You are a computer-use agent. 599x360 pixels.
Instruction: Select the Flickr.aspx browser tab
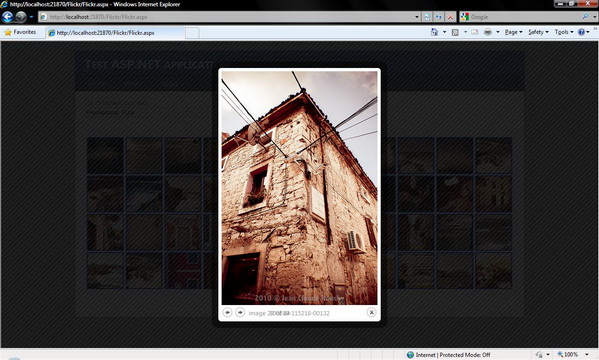pos(115,33)
